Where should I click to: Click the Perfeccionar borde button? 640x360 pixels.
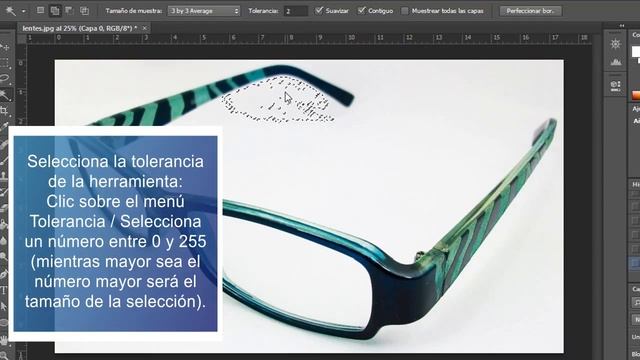click(x=530, y=11)
